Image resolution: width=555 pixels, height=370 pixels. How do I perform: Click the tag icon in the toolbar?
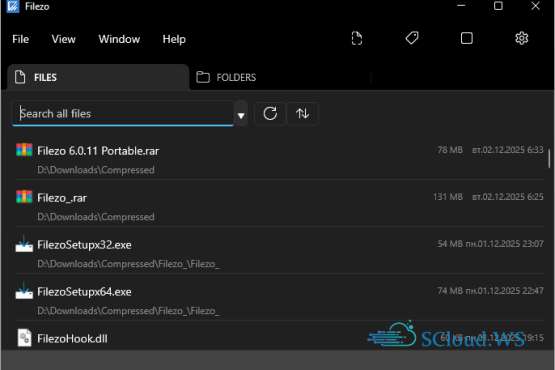[x=412, y=38]
